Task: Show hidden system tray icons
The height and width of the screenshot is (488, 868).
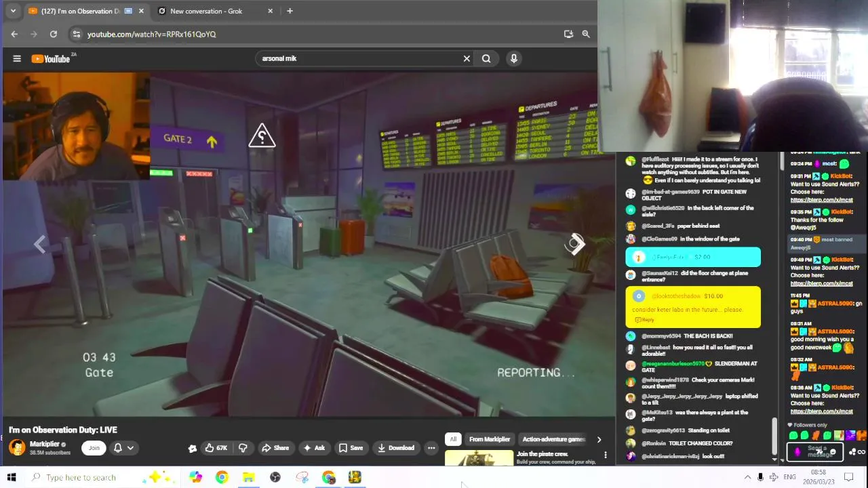Action: pyautogui.click(x=747, y=477)
